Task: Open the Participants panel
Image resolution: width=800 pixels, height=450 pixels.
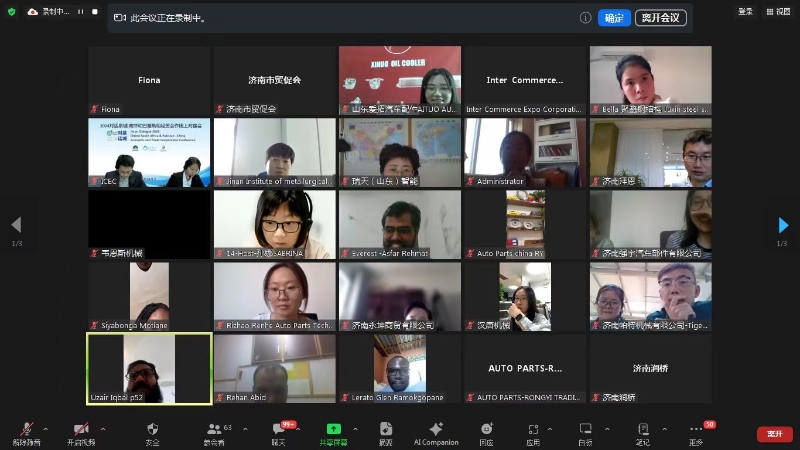Action: coord(213,432)
